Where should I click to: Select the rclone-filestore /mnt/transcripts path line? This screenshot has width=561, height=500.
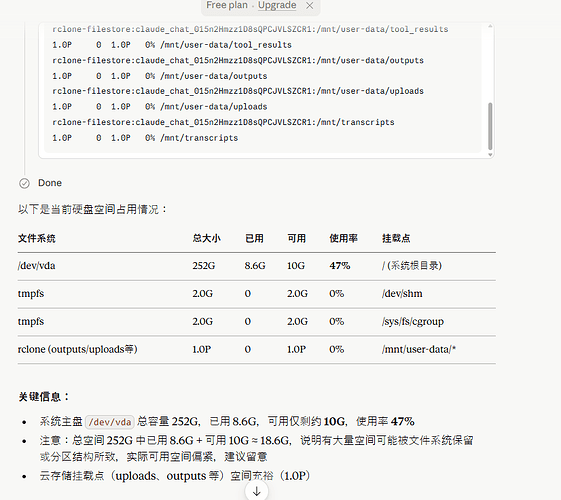tap(223, 122)
